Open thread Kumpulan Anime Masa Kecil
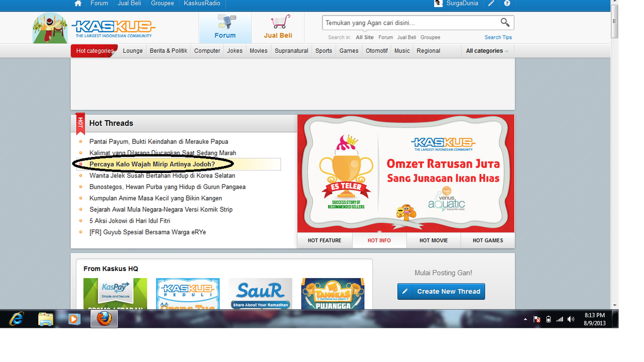 [155, 198]
